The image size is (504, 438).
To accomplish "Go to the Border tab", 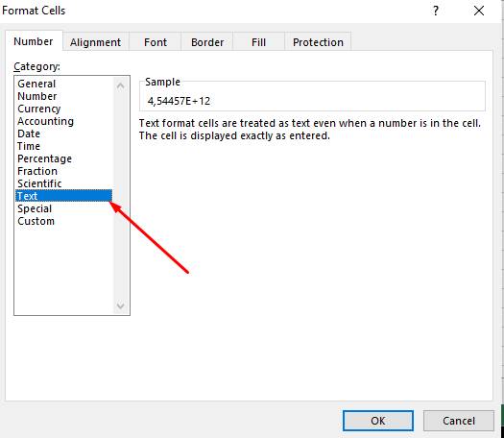I will pyautogui.click(x=207, y=42).
